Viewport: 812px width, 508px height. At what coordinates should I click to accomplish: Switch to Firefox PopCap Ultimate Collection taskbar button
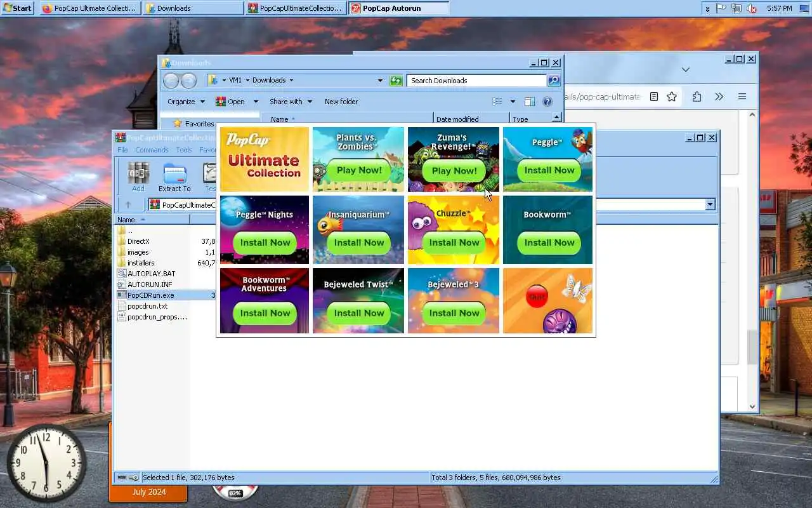pyautogui.click(x=89, y=8)
